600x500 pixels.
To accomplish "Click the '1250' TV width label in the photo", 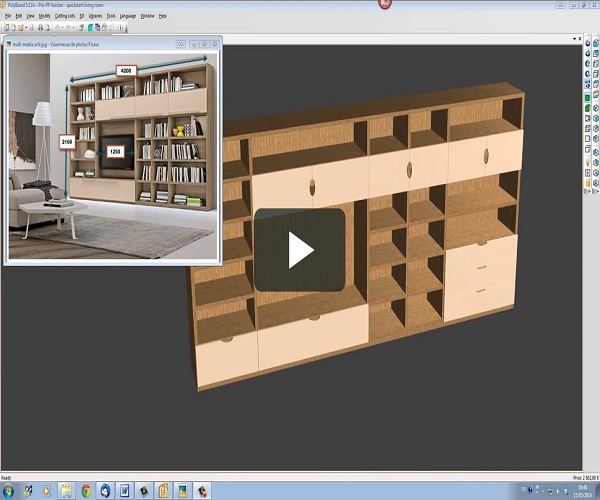I will click(x=115, y=152).
